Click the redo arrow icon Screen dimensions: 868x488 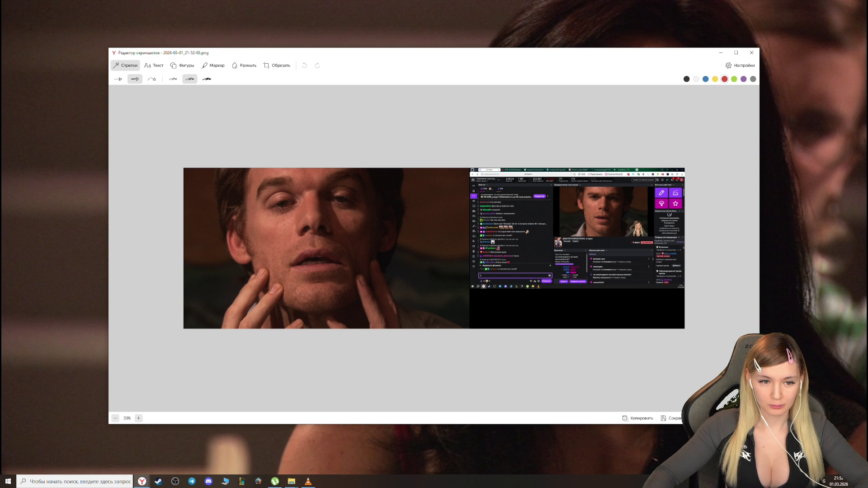(x=317, y=66)
